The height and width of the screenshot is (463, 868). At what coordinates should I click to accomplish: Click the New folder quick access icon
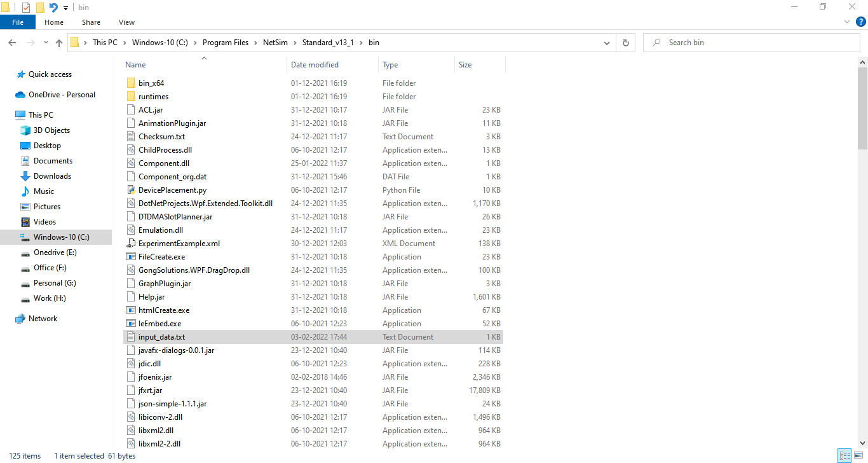[x=39, y=8]
